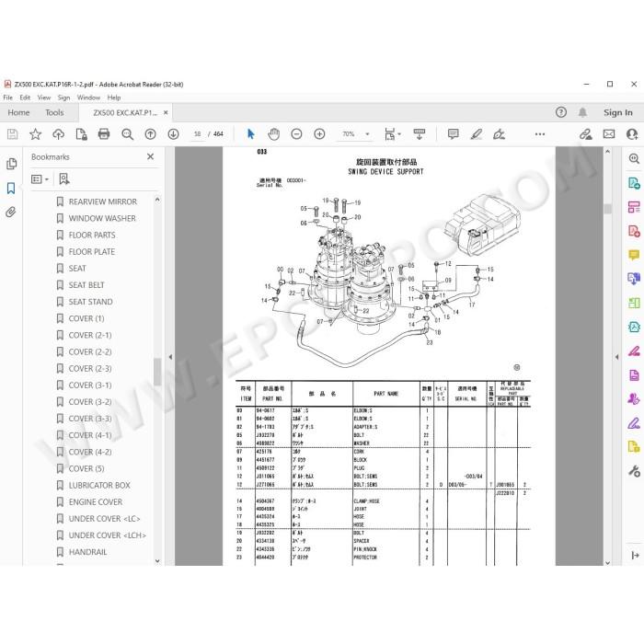Open the attachments paperclip panel
This screenshot has width=644, height=644.
11,212
